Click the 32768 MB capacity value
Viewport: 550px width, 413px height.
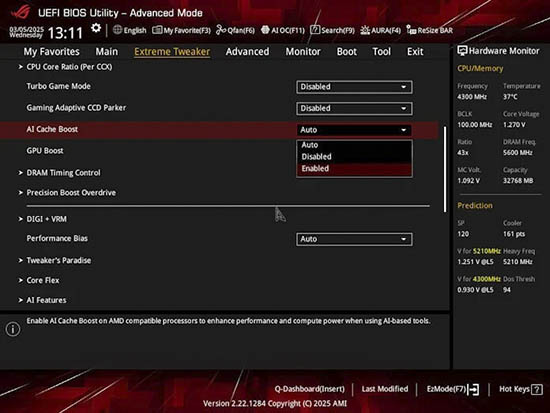pos(518,181)
